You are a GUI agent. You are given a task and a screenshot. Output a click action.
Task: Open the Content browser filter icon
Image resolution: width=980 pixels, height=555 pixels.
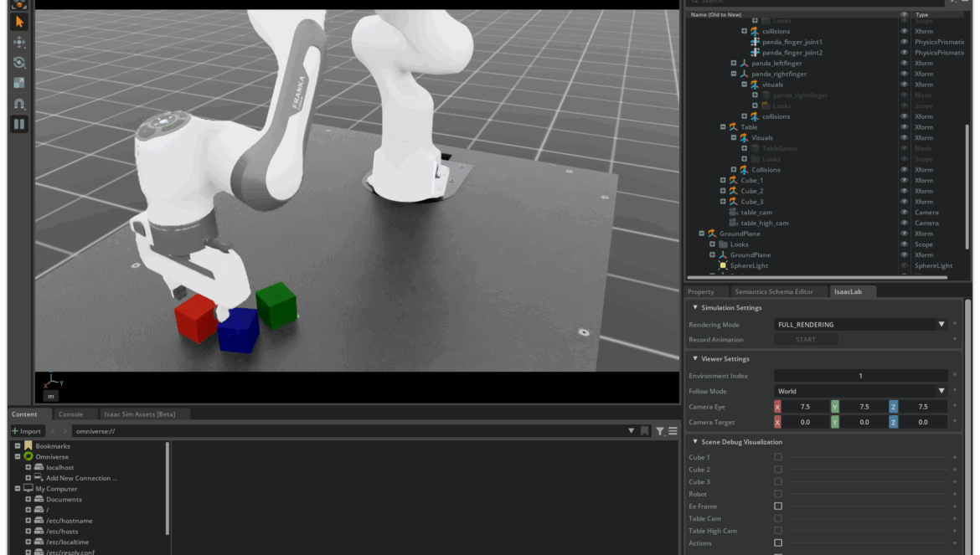click(x=660, y=431)
